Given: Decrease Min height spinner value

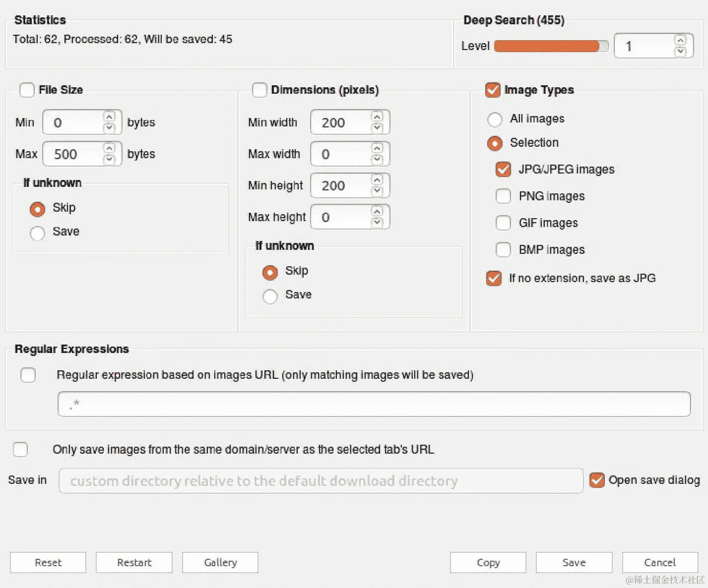Looking at the screenshot, I should (x=377, y=191).
